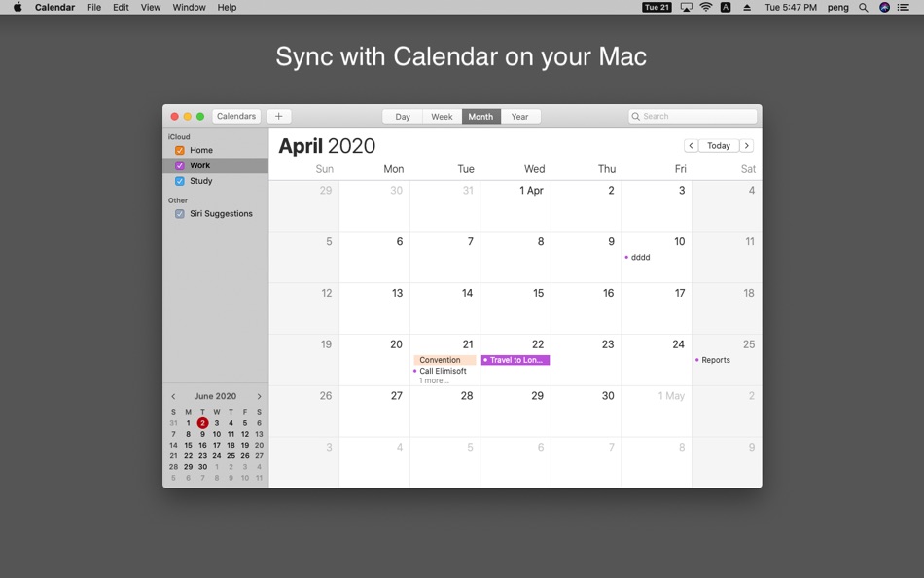The height and width of the screenshot is (578, 924).
Task: Click the 'April 2020' month heading
Action: pyautogui.click(x=327, y=146)
